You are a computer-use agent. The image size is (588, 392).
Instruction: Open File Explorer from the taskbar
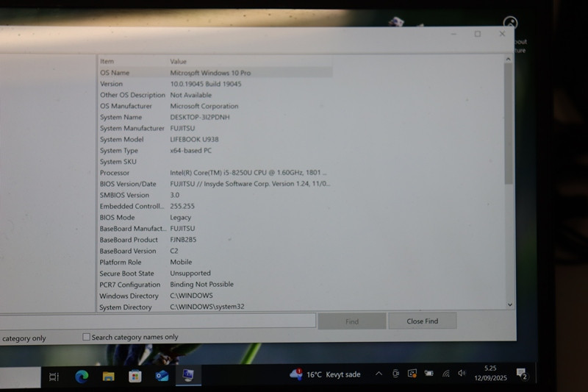coord(108,377)
